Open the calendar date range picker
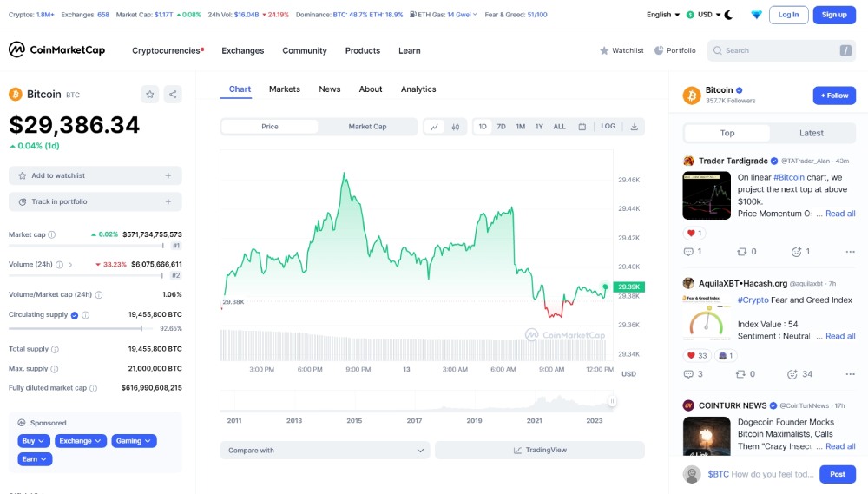 (x=582, y=127)
